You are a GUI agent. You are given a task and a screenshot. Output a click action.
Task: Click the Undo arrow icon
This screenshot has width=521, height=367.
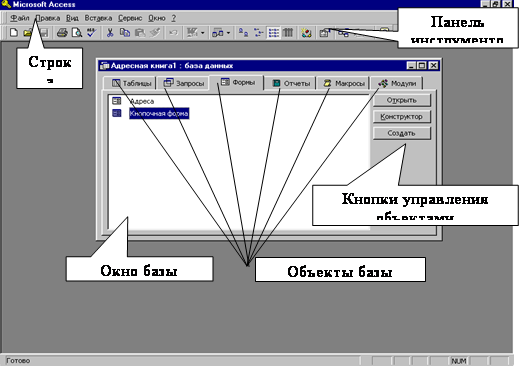click(x=173, y=33)
